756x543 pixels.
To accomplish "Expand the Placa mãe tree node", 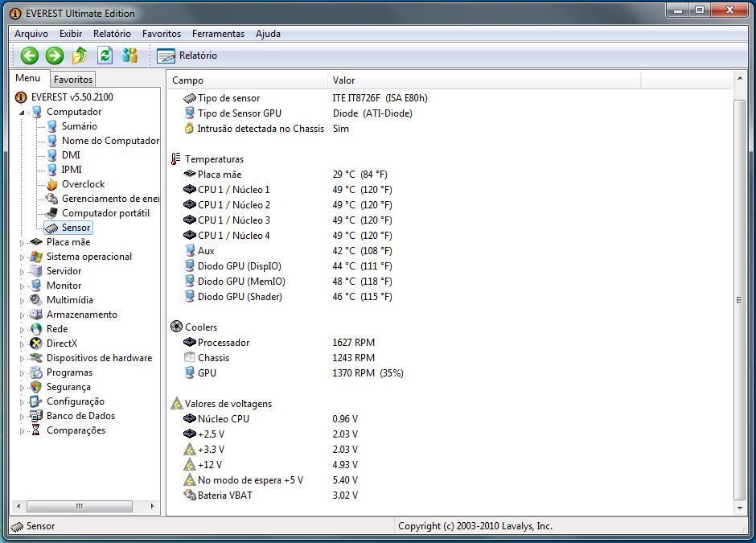I will 22,243.
